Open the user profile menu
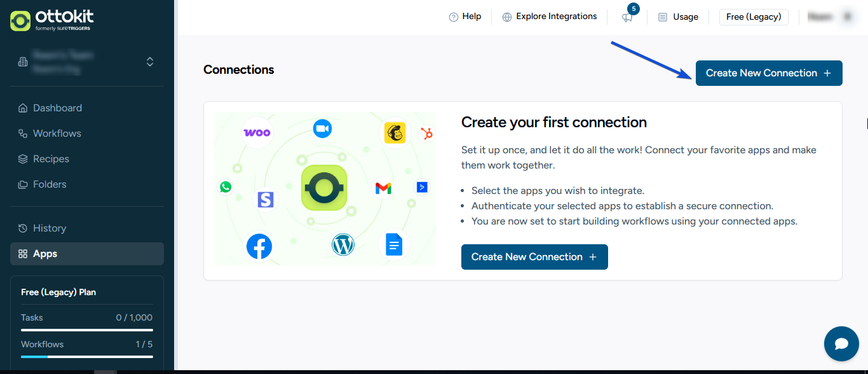 tap(831, 17)
